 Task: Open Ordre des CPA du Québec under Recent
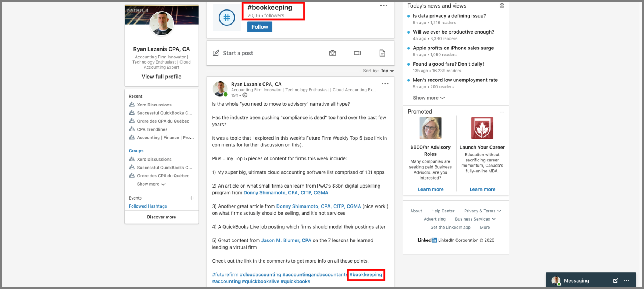pos(163,121)
